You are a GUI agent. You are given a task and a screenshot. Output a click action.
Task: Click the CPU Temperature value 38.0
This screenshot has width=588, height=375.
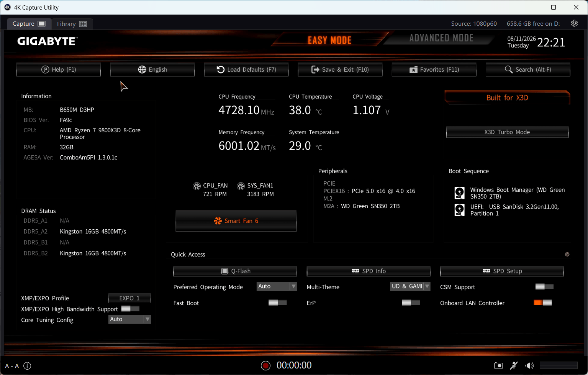[x=300, y=110]
